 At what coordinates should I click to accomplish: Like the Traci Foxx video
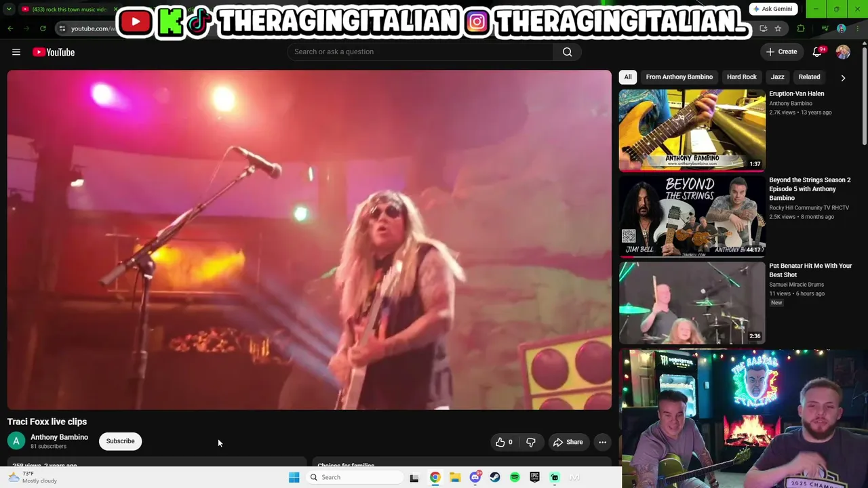pos(504,442)
